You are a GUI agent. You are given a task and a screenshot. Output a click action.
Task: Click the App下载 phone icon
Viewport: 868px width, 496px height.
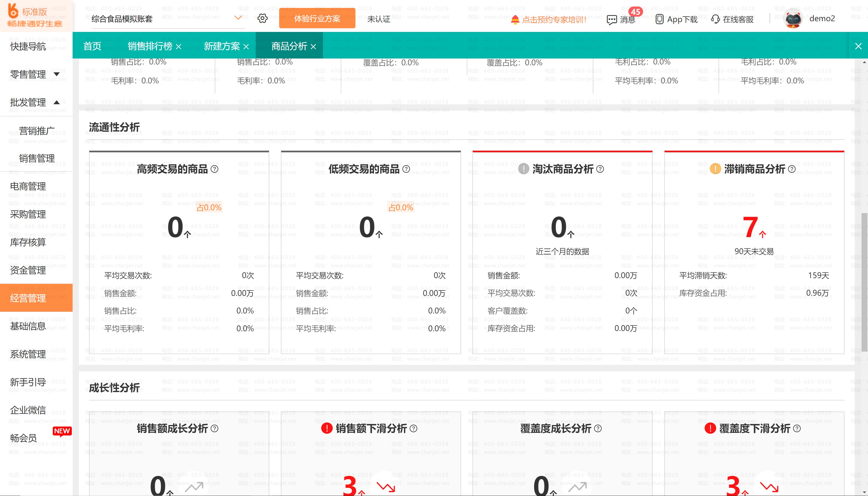(x=659, y=19)
